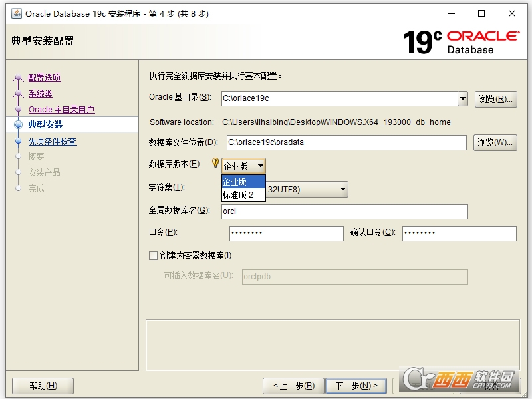
Task: Click 浏览(R) button for Oracle base
Action: (x=495, y=99)
